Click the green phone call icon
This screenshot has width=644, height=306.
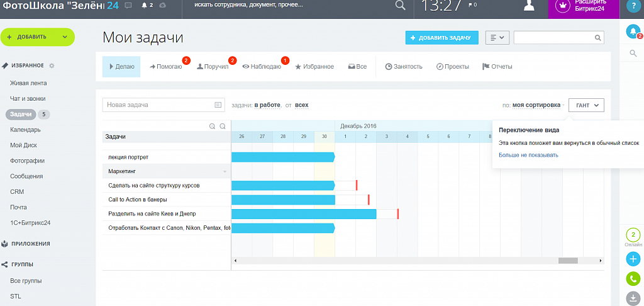(x=633, y=278)
